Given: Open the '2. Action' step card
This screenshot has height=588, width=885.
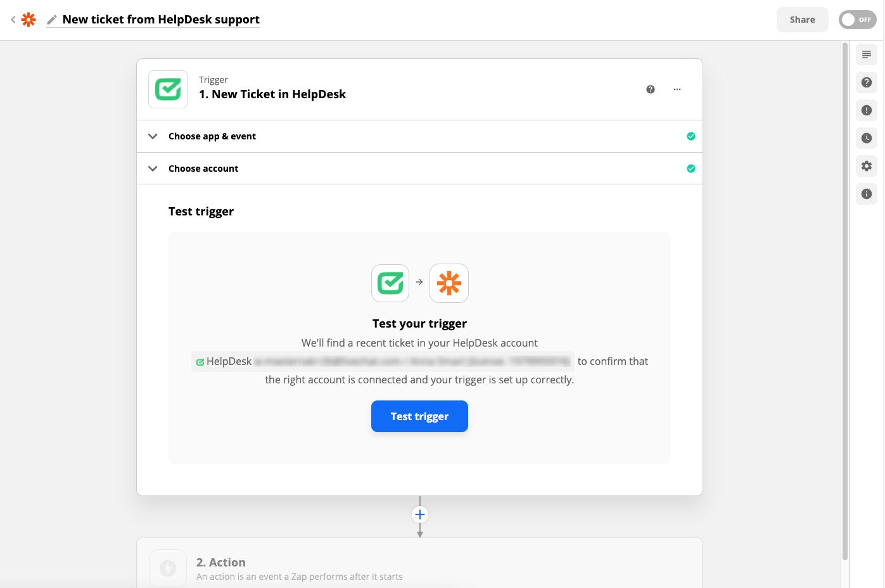Looking at the screenshot, I should click(419, 563).
